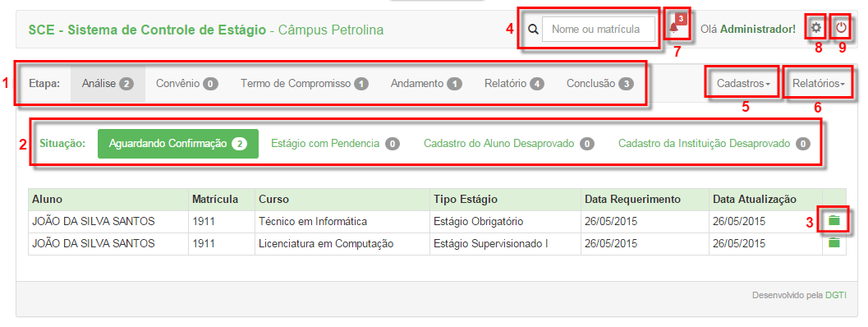Open the notifications bell icon
The image size is (868, 327).
tap(673, 28)
